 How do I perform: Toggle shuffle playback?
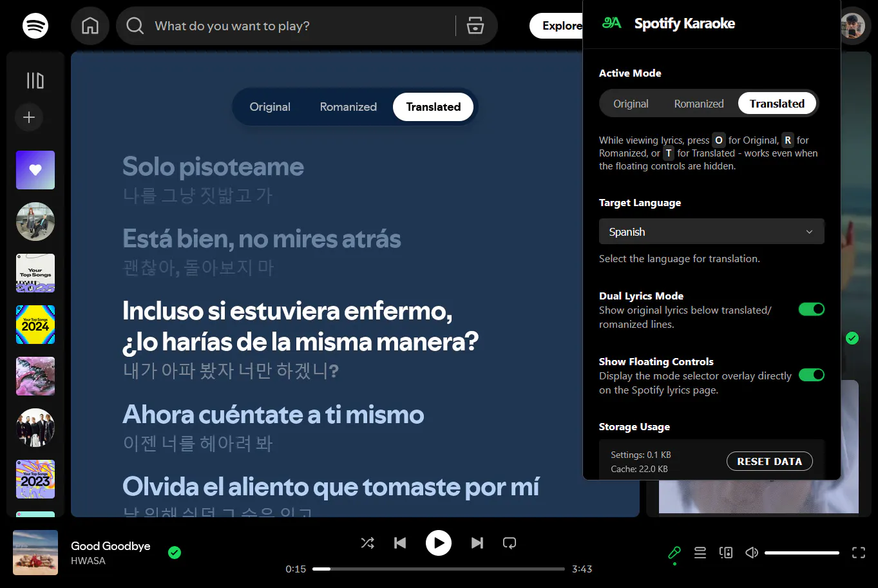pos(368,543)
